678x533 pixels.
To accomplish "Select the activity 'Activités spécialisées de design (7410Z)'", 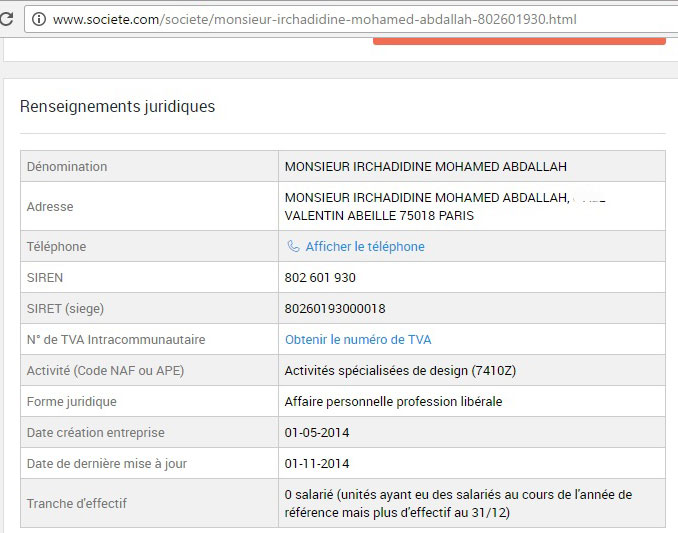I will 400,371.
